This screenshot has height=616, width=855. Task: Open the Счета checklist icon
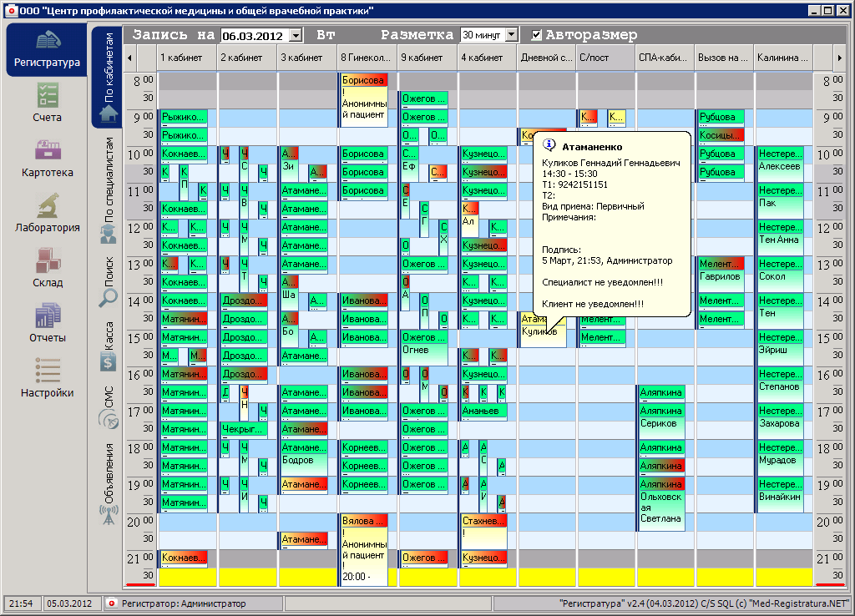(x=48, y=95)
